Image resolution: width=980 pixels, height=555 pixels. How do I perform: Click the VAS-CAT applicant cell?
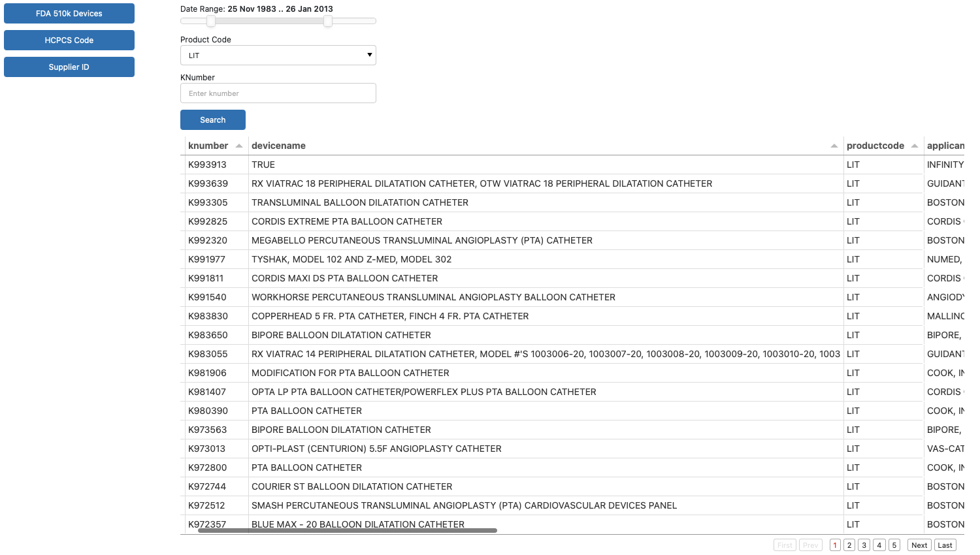click(945, 449)
